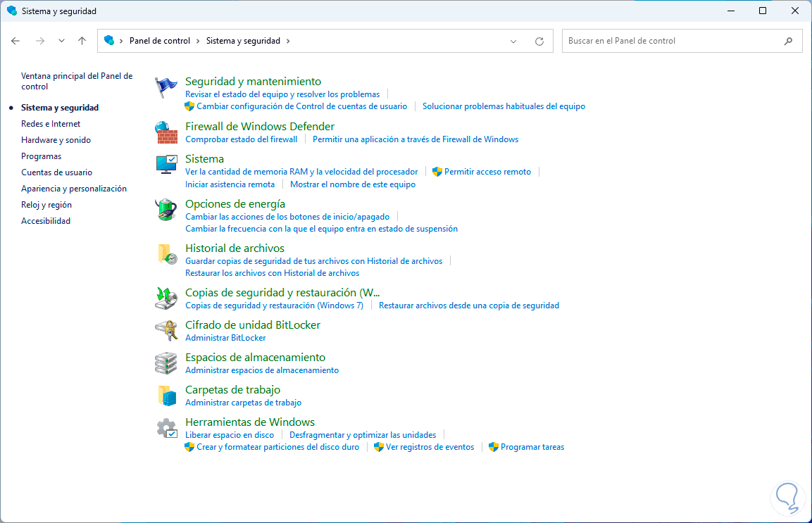
Task: Open Seguridad y mantenimiento heading
Action: click(253, 81)
